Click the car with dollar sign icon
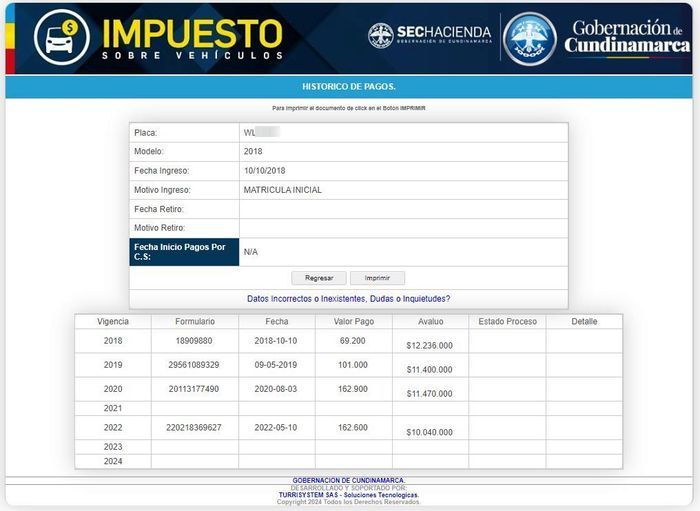 point(61,37)
